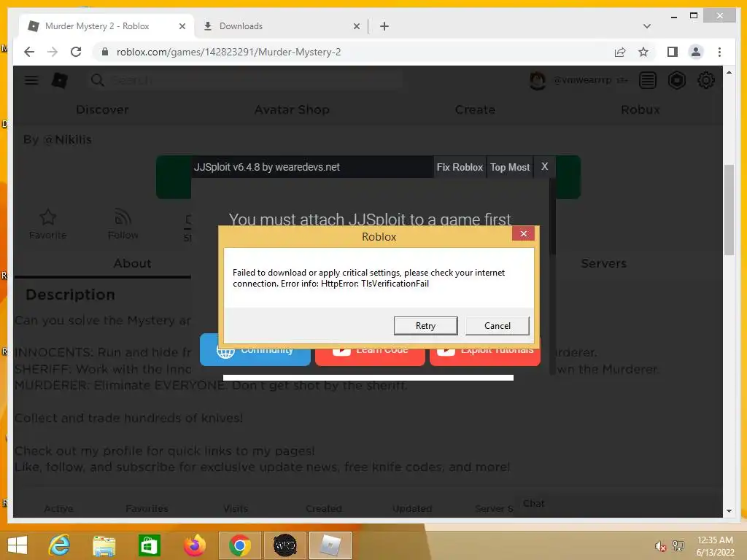Click the Roblox search field
This screenshot has width=747, height=560.
(x=245, y=80)
